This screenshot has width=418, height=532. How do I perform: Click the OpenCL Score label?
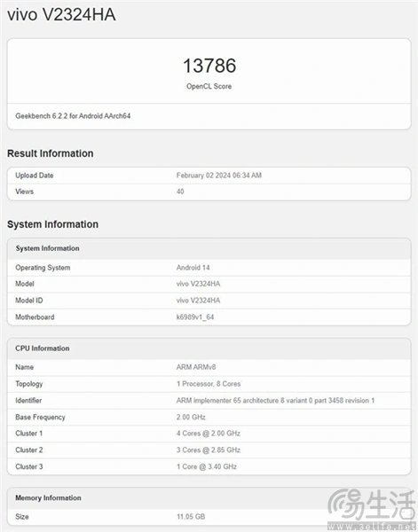[209, 86]
